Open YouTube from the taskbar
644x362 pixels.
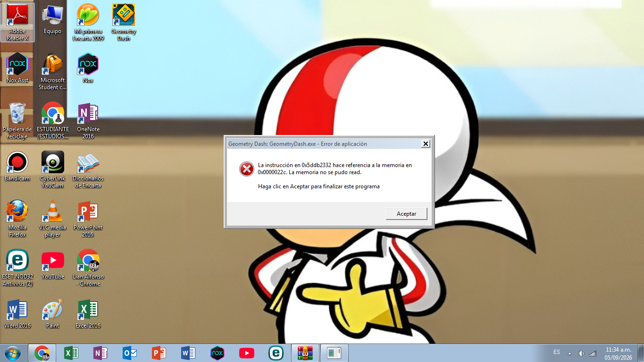point(247,353)
